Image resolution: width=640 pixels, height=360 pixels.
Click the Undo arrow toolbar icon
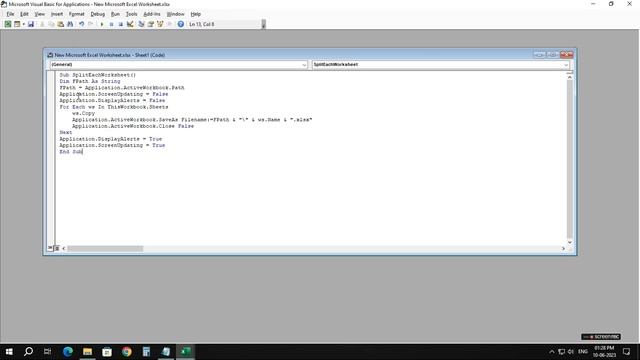(81, 24)
